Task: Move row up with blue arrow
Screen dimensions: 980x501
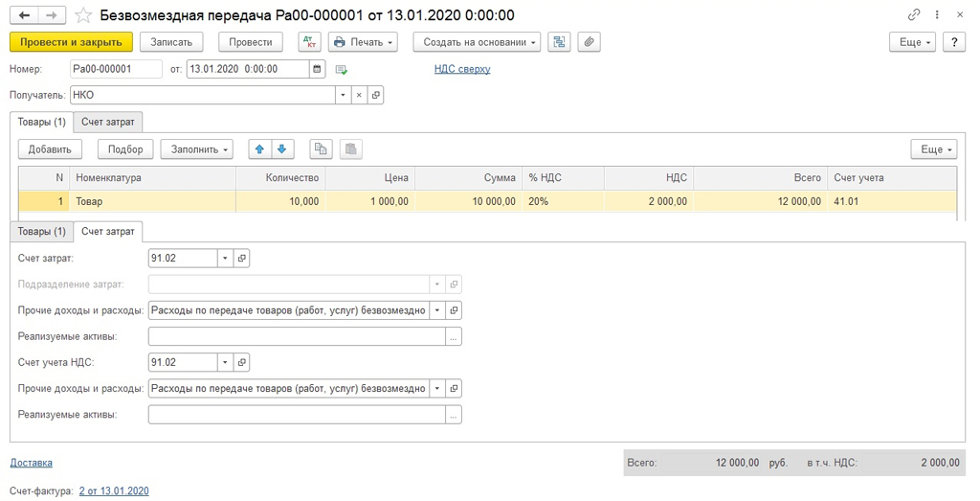Action: (260, 148)
